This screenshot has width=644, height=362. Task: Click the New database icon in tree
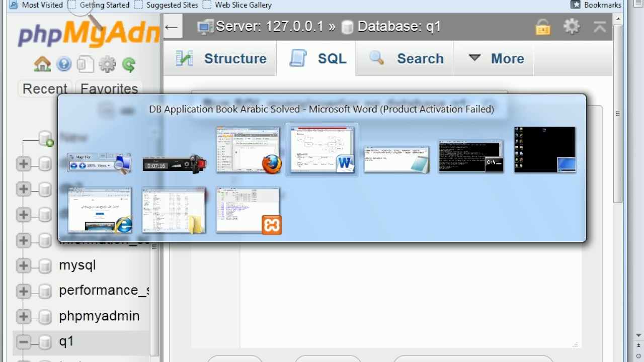pos(46,139)
